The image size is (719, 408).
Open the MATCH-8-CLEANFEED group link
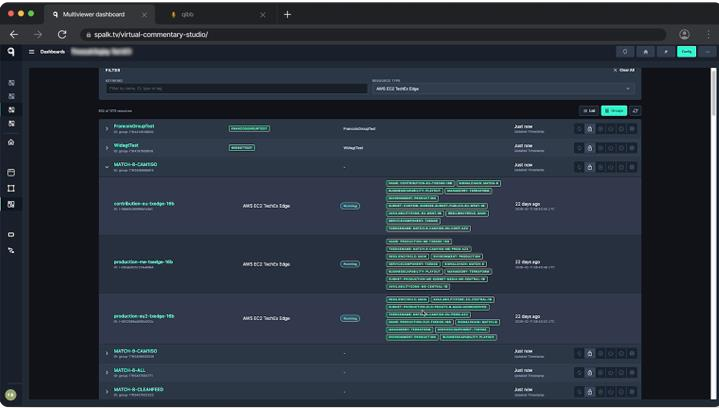pos(138,389)
